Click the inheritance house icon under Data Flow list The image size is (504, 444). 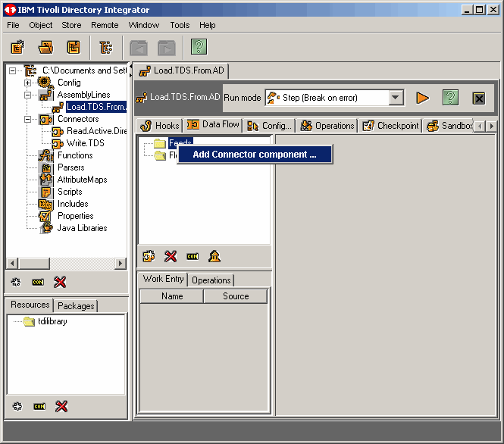click(x=214, y=256)
